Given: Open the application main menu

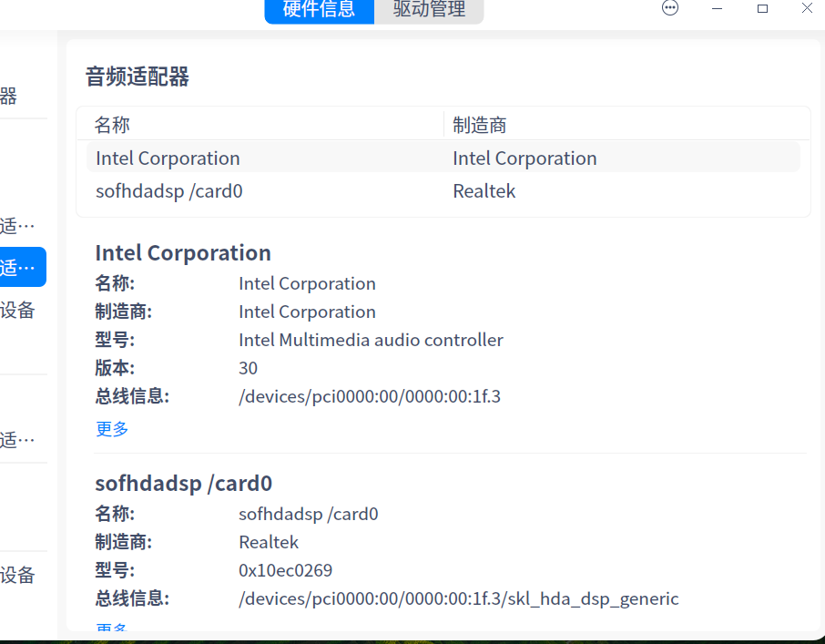Looking at the screenshot, I should [x=669, y=8].
